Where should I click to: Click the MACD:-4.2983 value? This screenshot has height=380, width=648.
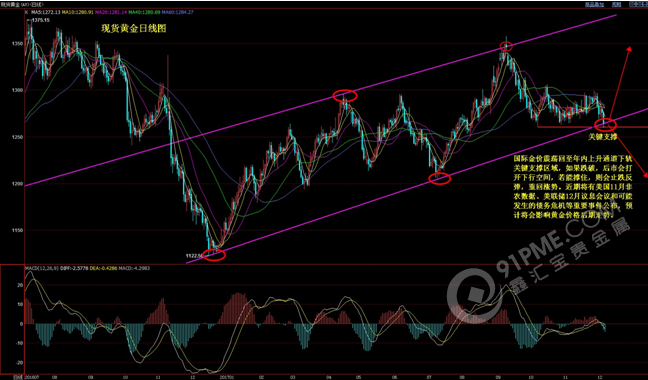tap(134, 268)
